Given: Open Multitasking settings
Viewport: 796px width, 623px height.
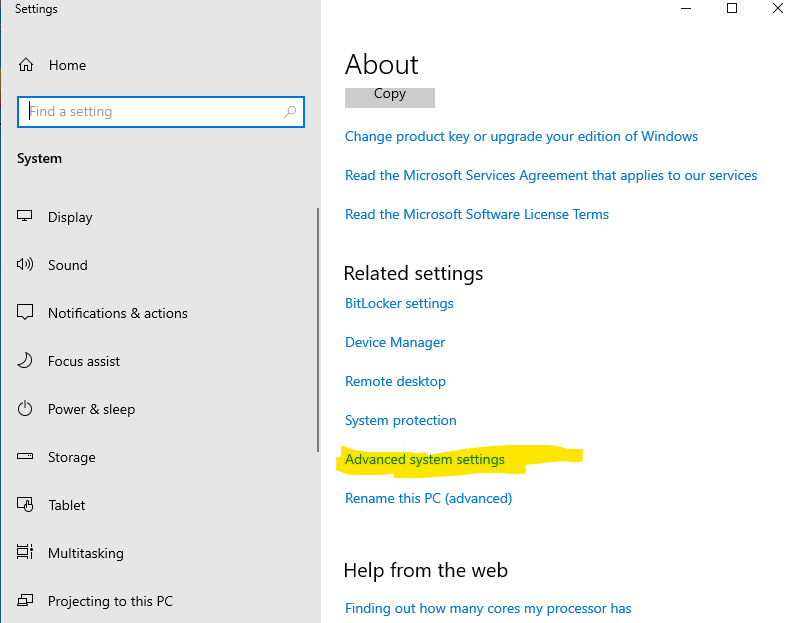Looking at the screenshot, I should coord(86,553).
